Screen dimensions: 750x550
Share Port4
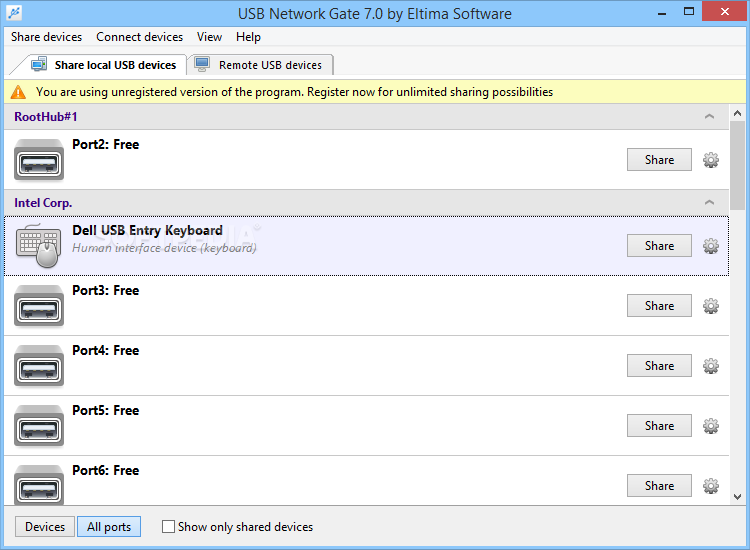tap(659, 366)
